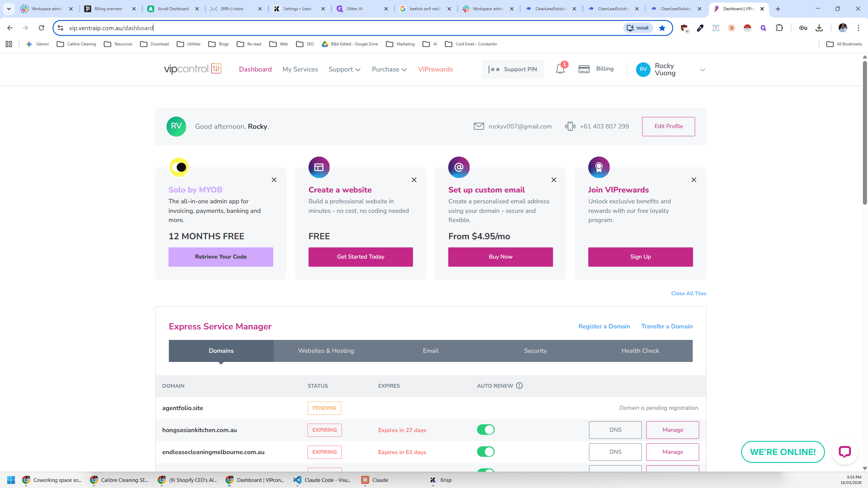The image size is (868, 488).
Task: Expand the Purchase menu dropdown
Action: (389, 69)
